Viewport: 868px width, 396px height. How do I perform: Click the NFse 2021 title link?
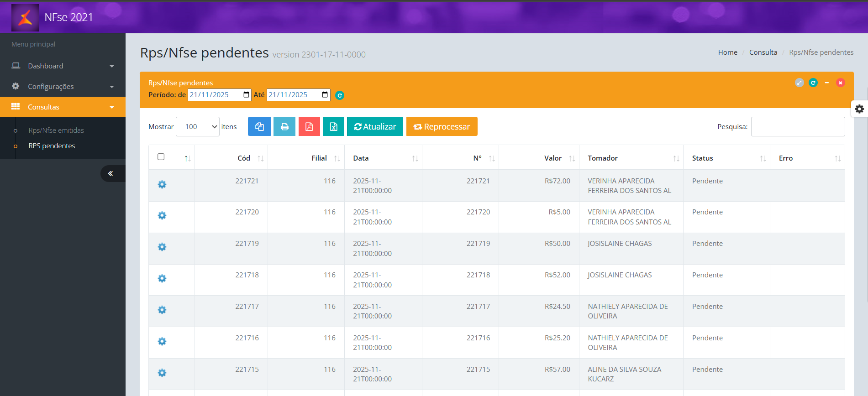coord(68,17)
